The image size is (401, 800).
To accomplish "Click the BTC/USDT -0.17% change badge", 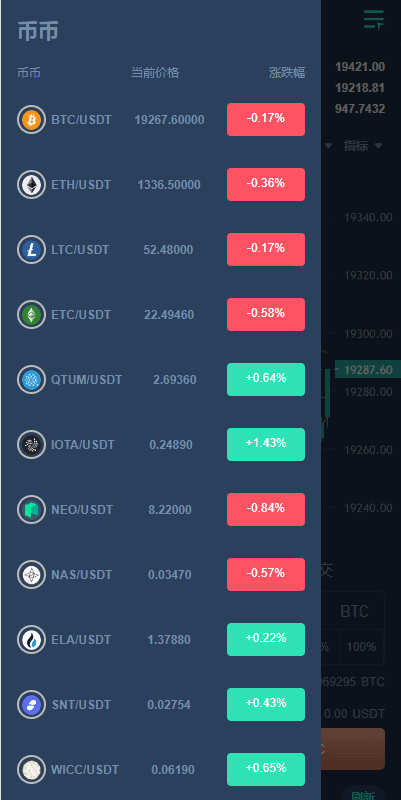I will (x=266, y=119).
